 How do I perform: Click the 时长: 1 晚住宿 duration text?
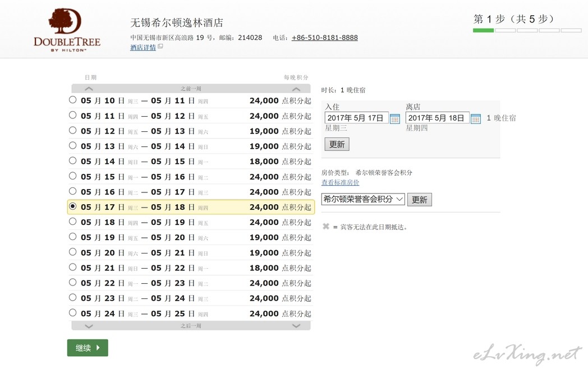[343, 90]
